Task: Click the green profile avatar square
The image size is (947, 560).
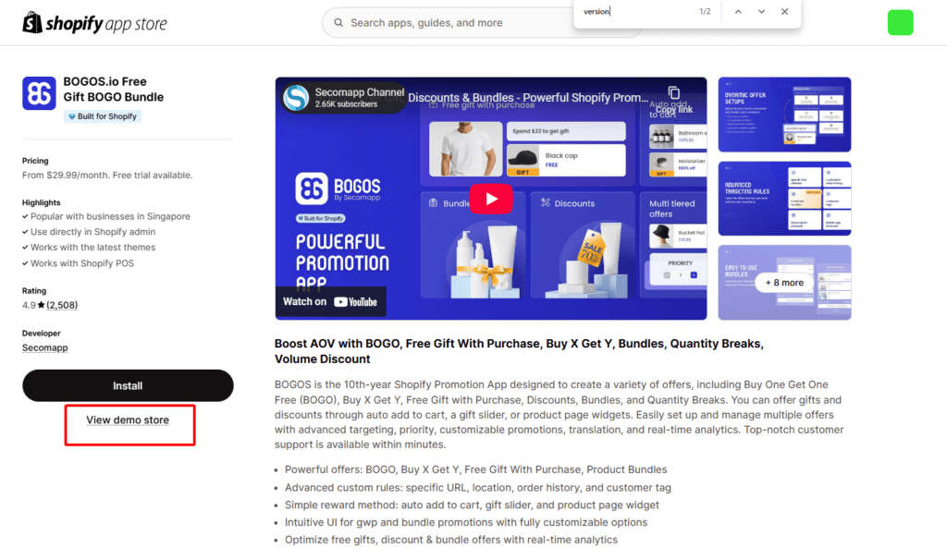Action: click(x=900, y=22)
